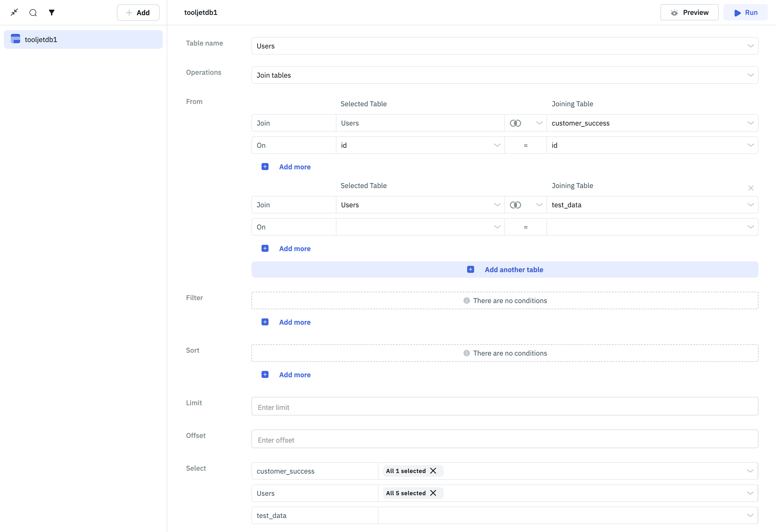Remove the test_data join with the X icon
The image size is (776, 532).
(751, 188)
